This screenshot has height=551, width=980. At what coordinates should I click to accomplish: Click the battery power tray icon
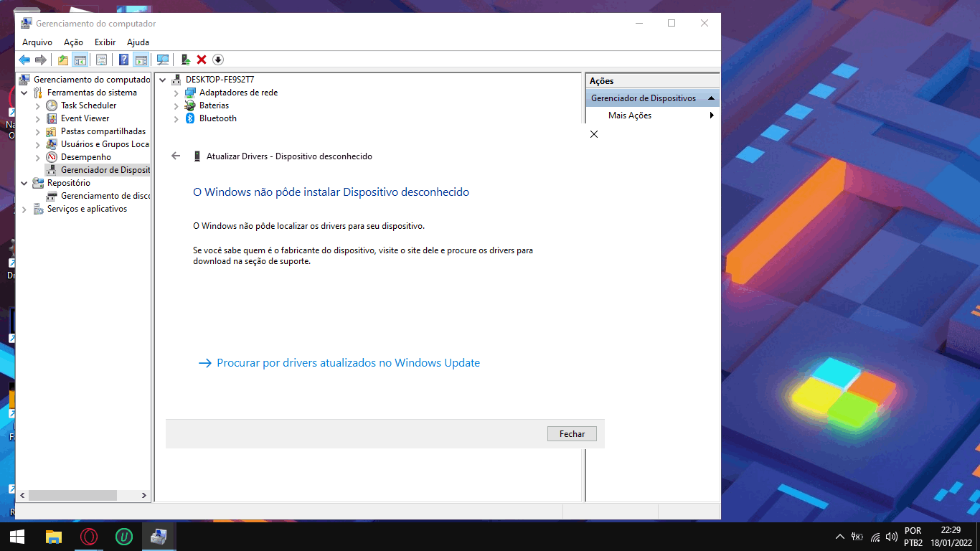[857, 537]
